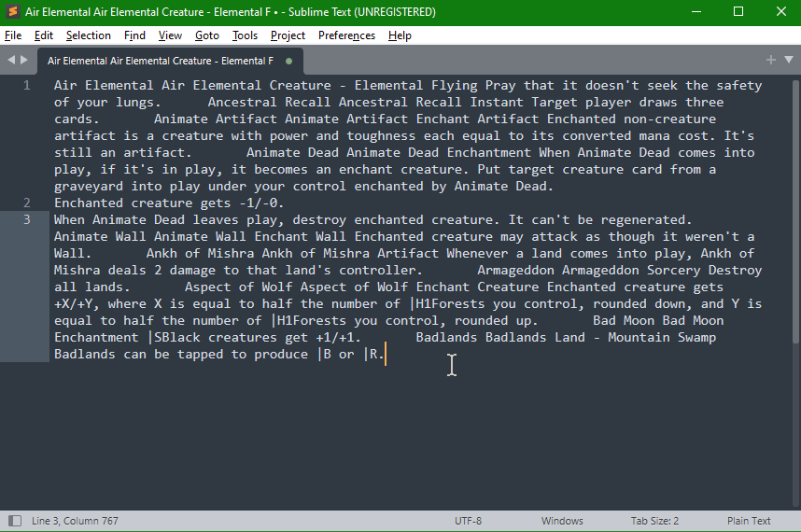Image resolution: width=801 pixels, height=532 pixels.
Task: Click the word 'Badlands' on last line
Action: click(84, 355)
